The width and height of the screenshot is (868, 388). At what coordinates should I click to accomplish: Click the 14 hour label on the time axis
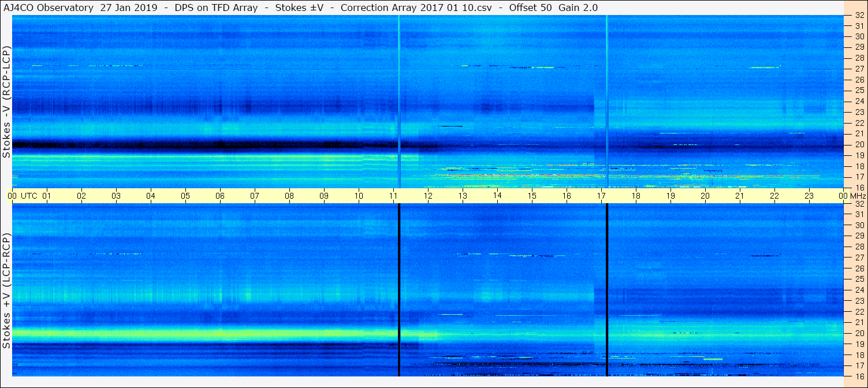click(498, 195)
